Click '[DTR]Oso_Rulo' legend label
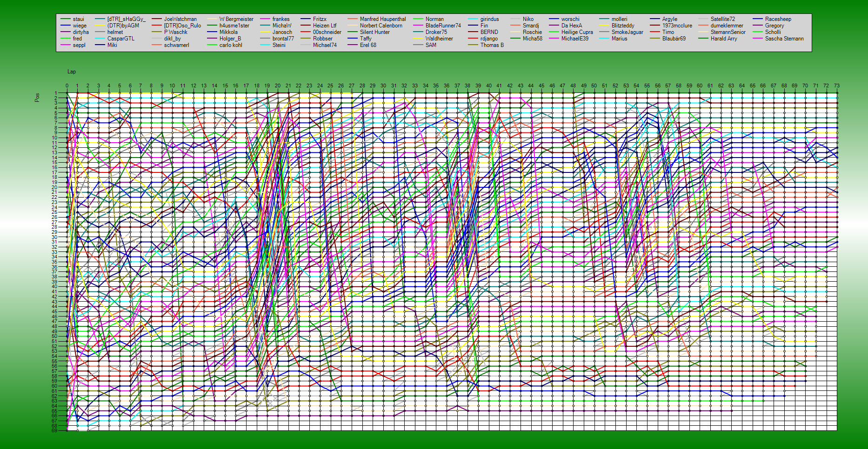This screenshot has width=868, height=449. (x=183, y=26)
